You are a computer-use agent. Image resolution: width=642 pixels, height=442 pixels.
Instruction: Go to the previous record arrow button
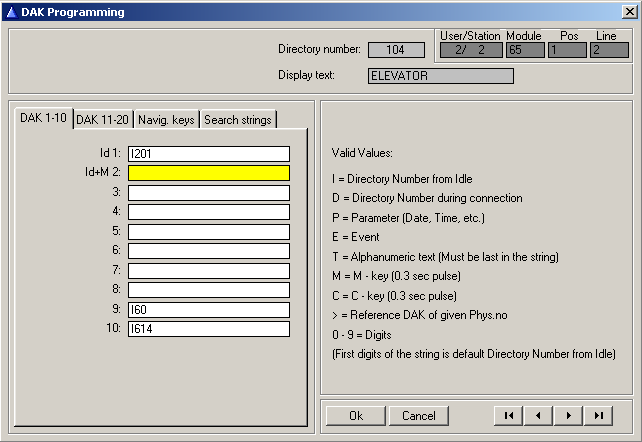(539, 415)
